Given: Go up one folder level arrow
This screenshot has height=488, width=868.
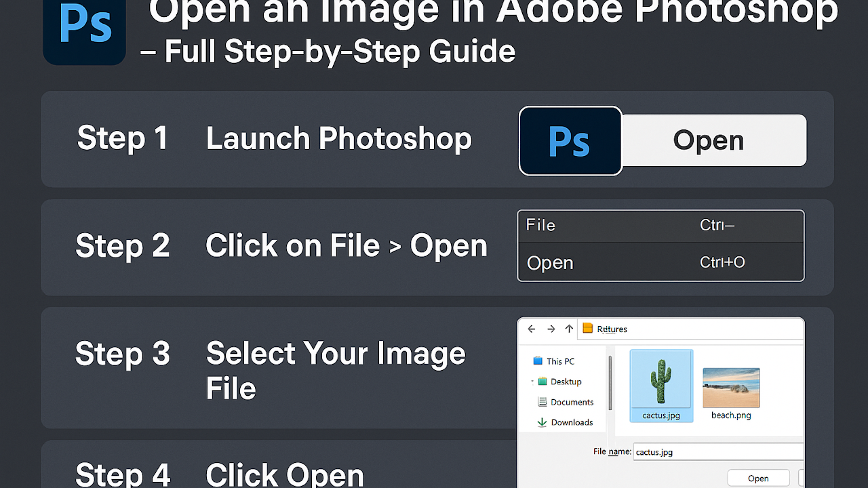Looking at the screenshot, I should (569, 329).
